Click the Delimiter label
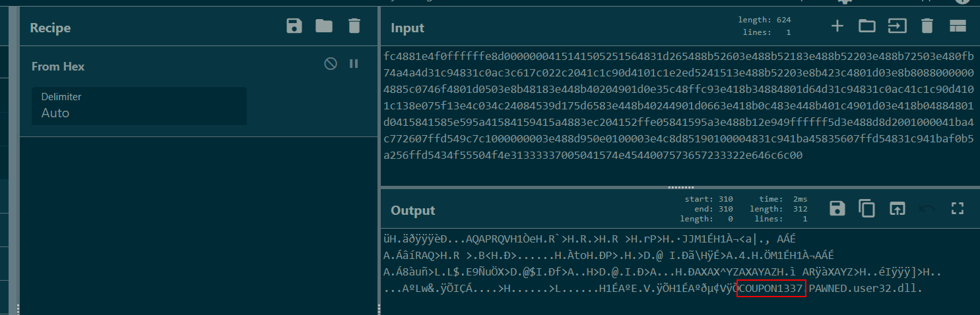Viewport: 980px width, 315px height. (x=61, y=97)
